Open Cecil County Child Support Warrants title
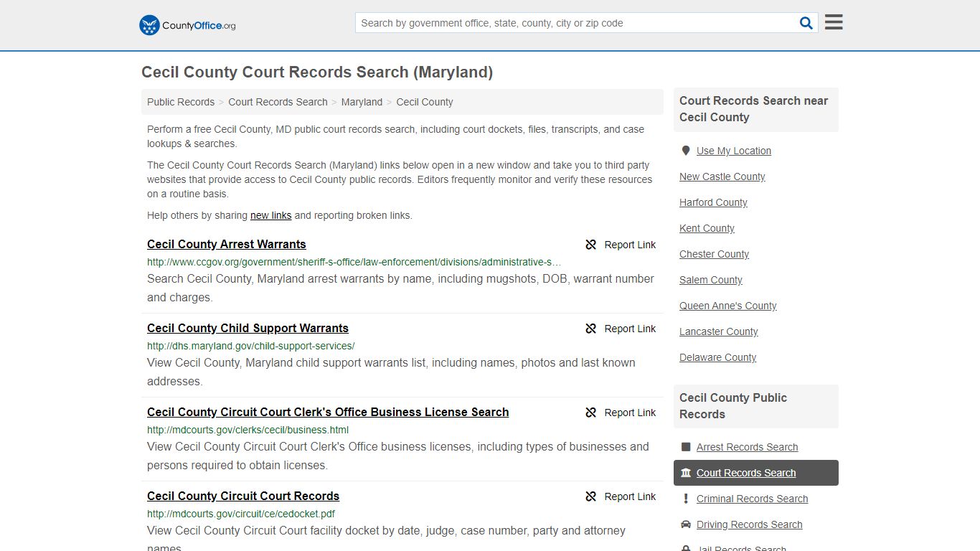 [248, 328]
